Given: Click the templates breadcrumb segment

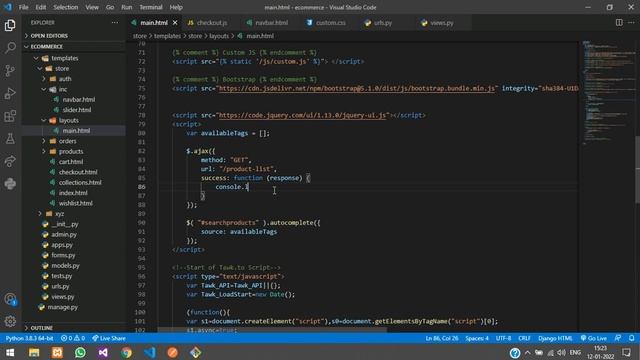Looking at the screenshot, I should [167, 36].
